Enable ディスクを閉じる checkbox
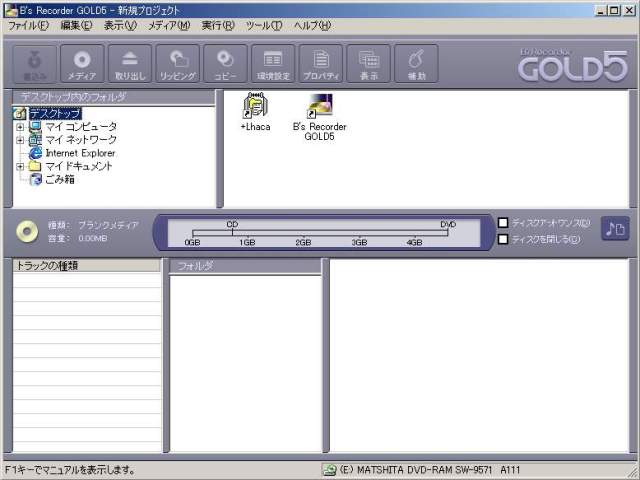This screenshot has height=480, width=640. click(x=503, y=239)
